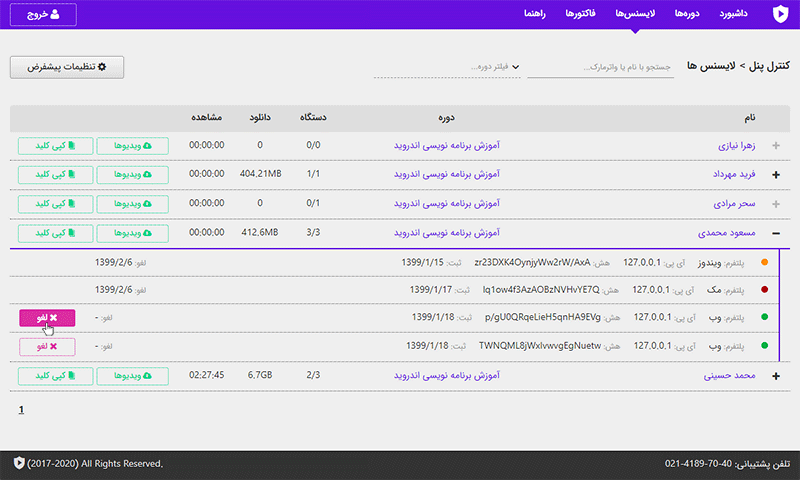Click ویدیوها button for سحر مرادی
The height and width of the screenshot is (480, 800).
click(x=133, y=204)
